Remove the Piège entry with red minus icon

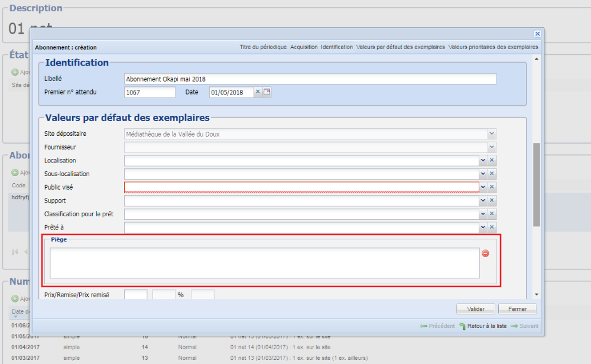click(x=485, y=253)
